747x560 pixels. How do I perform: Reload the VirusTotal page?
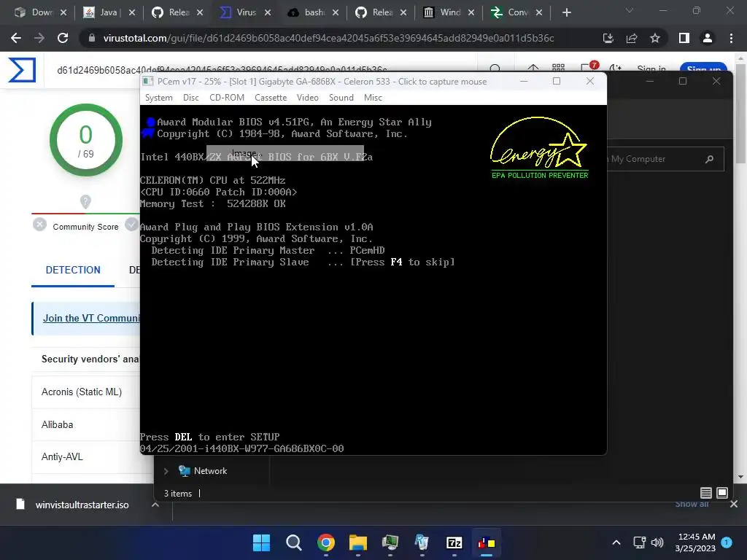tap(63, 38)
